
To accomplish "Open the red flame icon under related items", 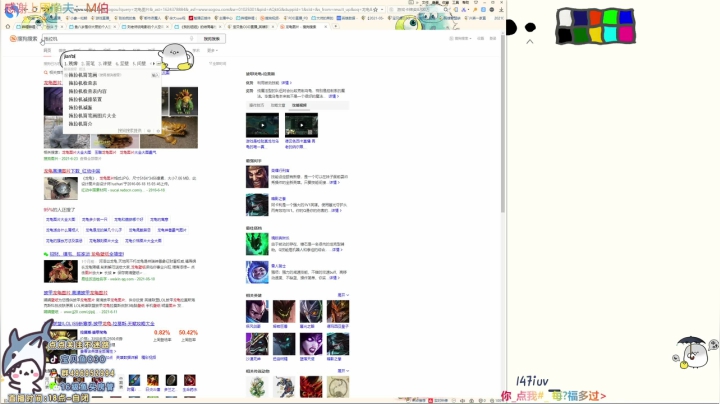I will pyautogui.click(x=311, y=387).
